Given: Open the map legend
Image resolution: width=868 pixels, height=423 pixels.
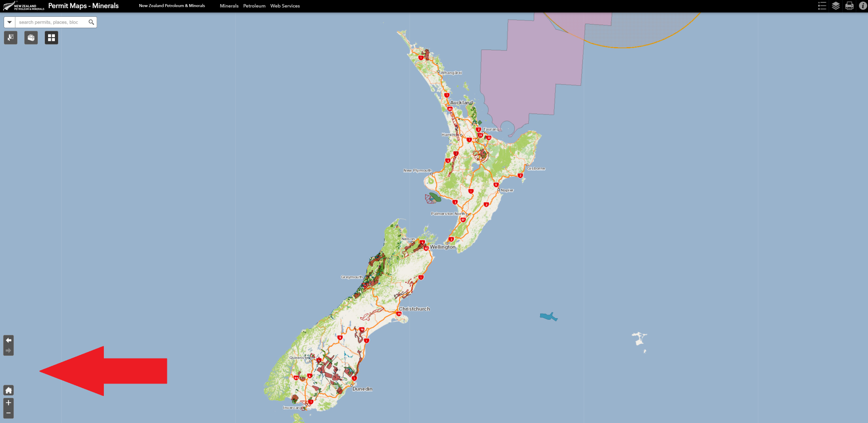Looking at the screenshot, I should (x=822, y=6).
